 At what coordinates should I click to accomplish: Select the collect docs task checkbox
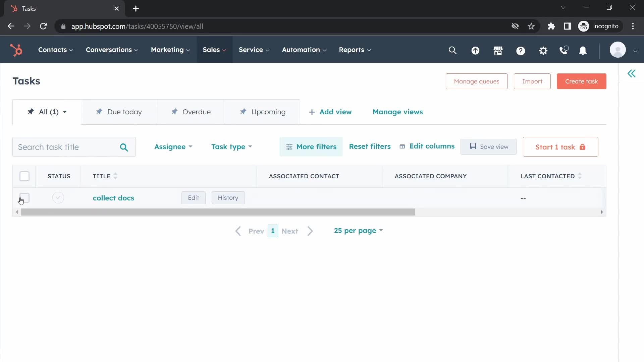(x=24, y=198)
